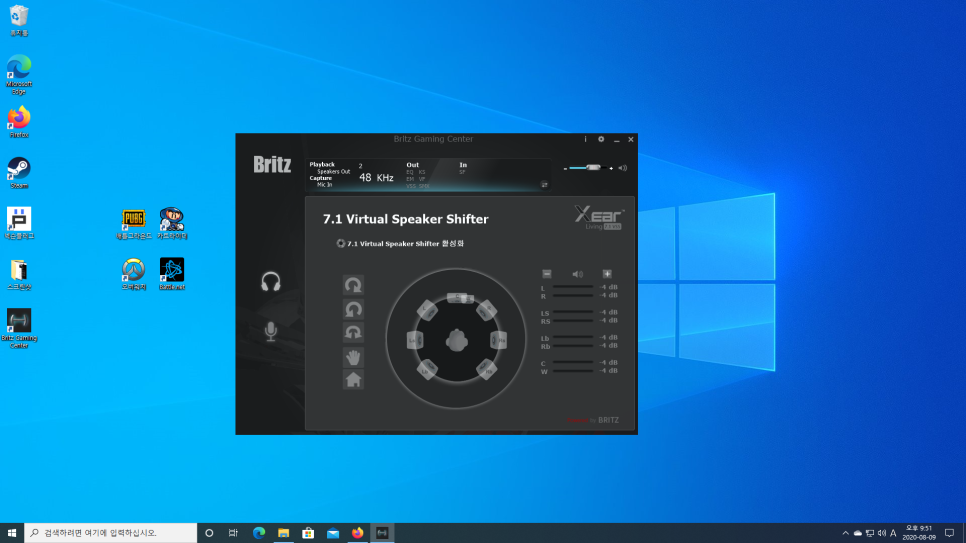Click the '48 KHz' sample rate text

pyautogui.click(x=376, y=178)
